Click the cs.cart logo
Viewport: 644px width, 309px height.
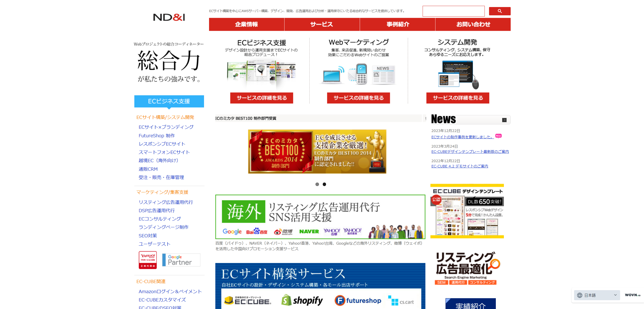pyautogui.click(x=401, y=301)
